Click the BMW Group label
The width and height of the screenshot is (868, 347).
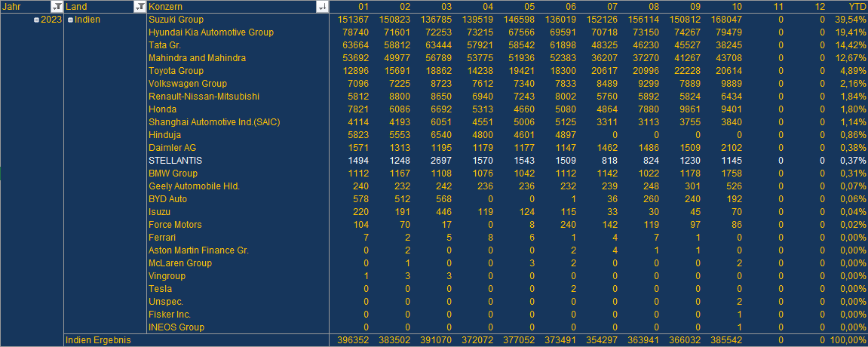click(x=173, y=173)
